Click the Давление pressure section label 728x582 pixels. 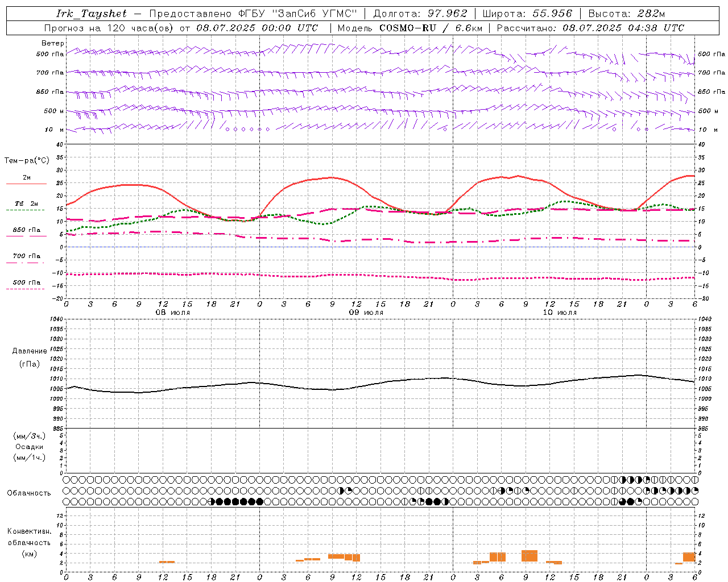[x=30, y=351]
